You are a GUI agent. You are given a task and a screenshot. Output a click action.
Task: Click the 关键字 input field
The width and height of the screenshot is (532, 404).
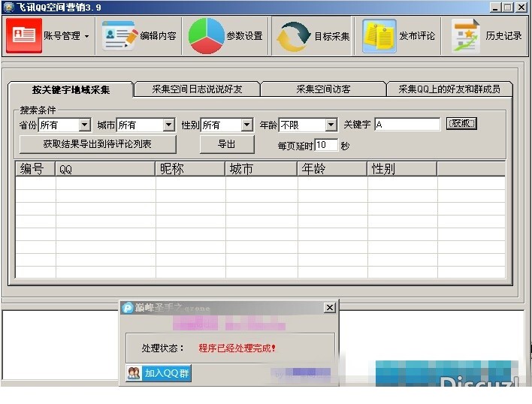pyautogui.click(x=407, y=125)
